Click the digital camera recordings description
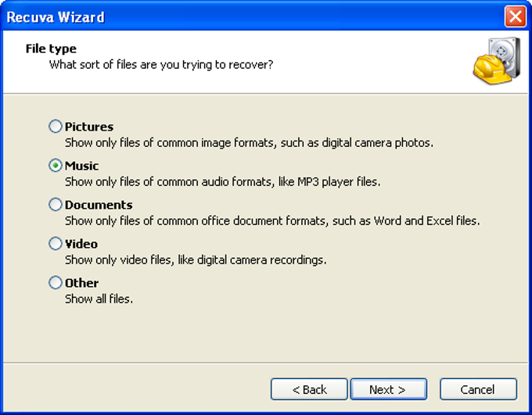532x415 pixels. [x=196, y=259]
